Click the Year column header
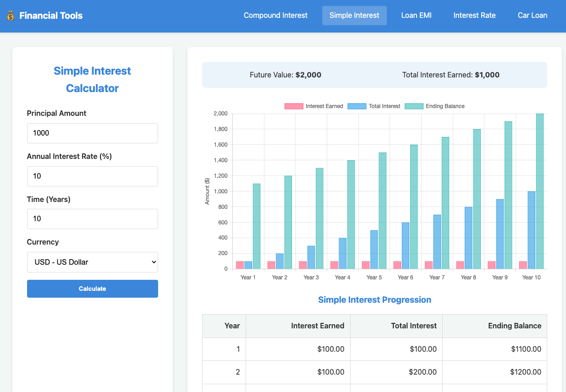Screen dimensions: 566x392 click(x=224, y=326)
